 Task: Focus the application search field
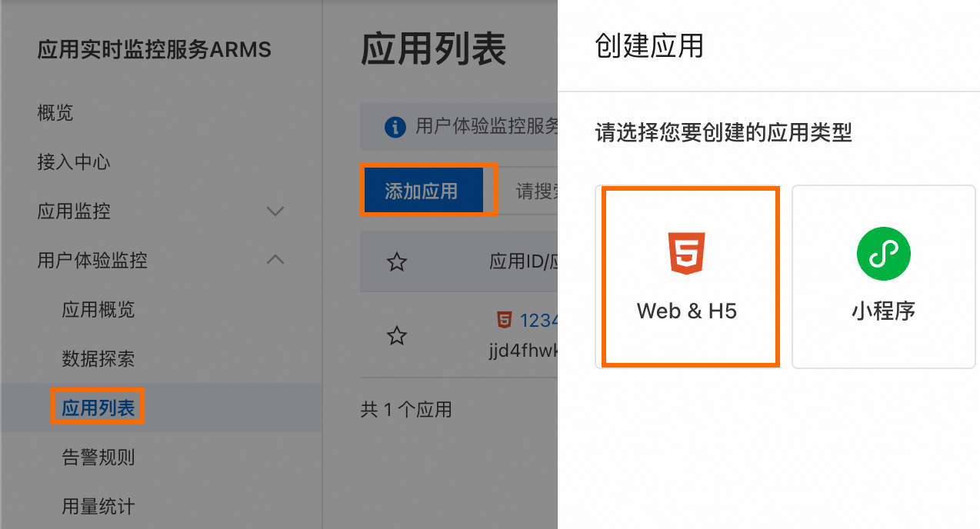(x=526, y=191)
